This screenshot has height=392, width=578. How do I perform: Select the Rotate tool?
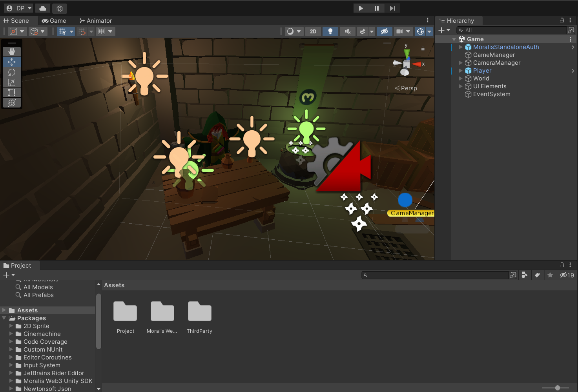click(12, 72)
